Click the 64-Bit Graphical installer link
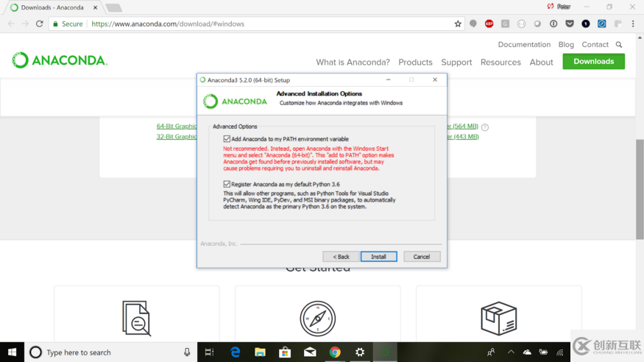The width and height of the screenshot is (644, 362). [x=177, y=126]
